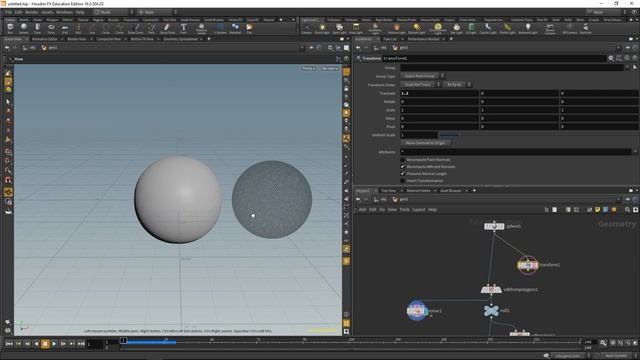This screenshot has width=640, height=360.
Task: Open the Attributes field dropdown arrow
Action: coord(635,152)
